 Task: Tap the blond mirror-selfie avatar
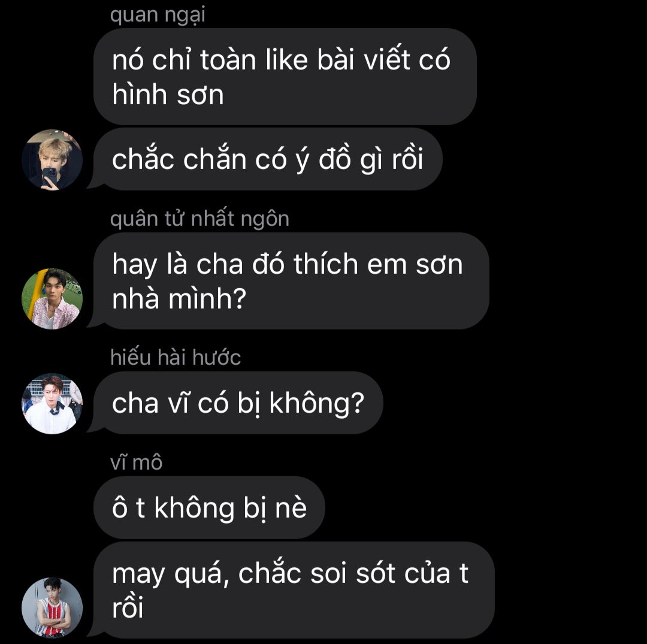pos(52,160)
